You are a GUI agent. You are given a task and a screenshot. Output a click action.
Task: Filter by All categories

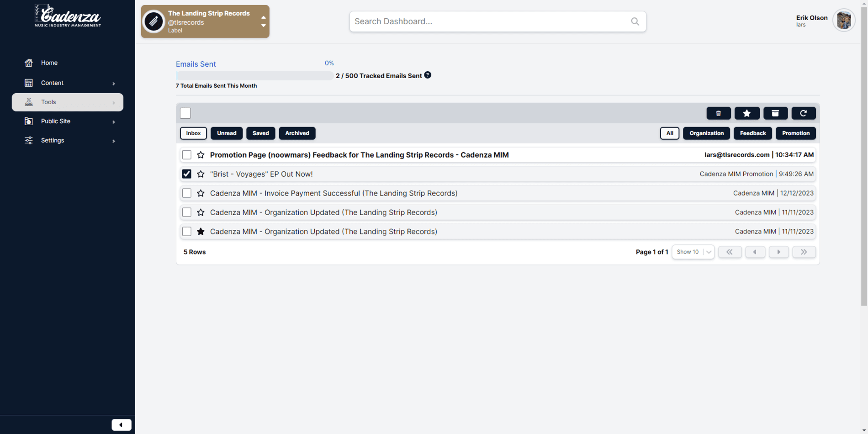click(670, 133)
